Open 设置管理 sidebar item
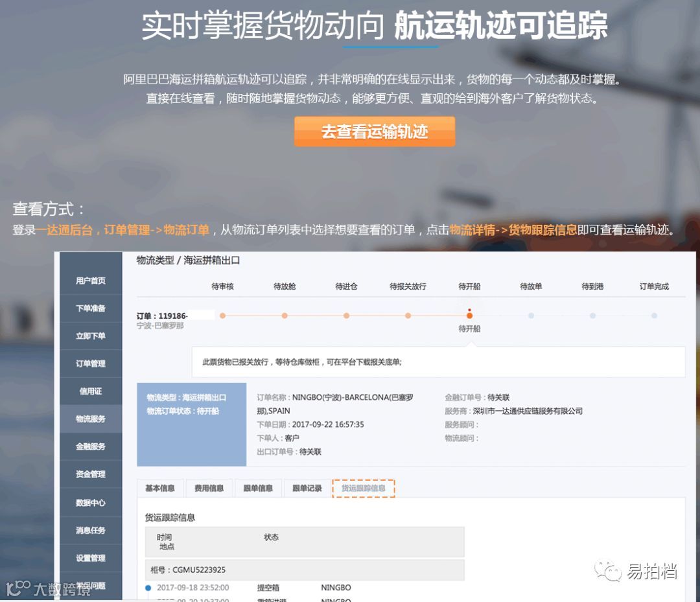The image size is (700, 602). pos(91,559)
